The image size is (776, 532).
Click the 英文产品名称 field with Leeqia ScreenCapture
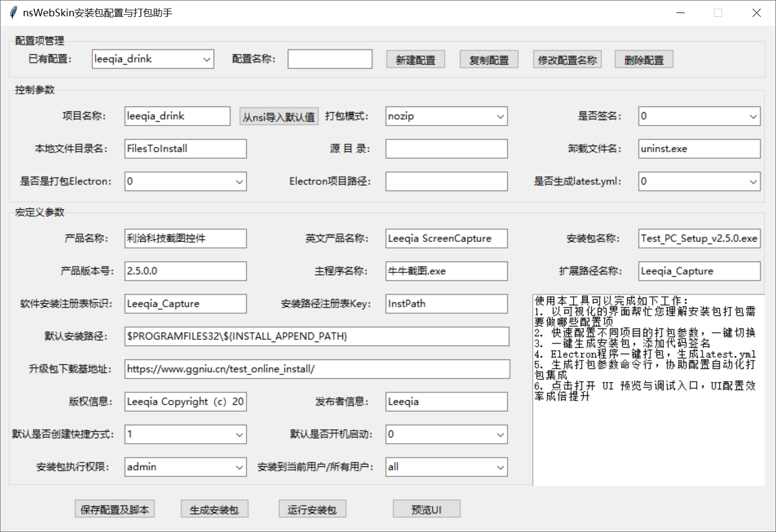pyautogui.click(x=446, y=239)
